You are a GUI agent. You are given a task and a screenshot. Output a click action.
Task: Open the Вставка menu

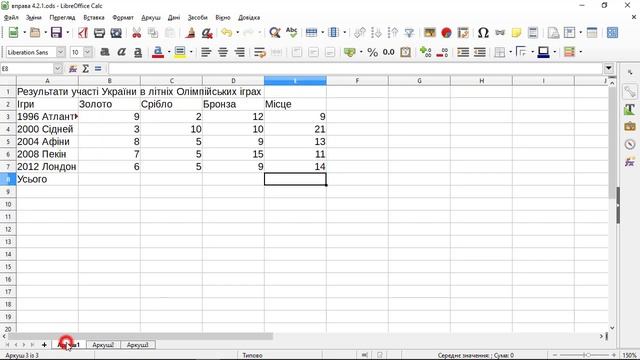pos(93,18)
